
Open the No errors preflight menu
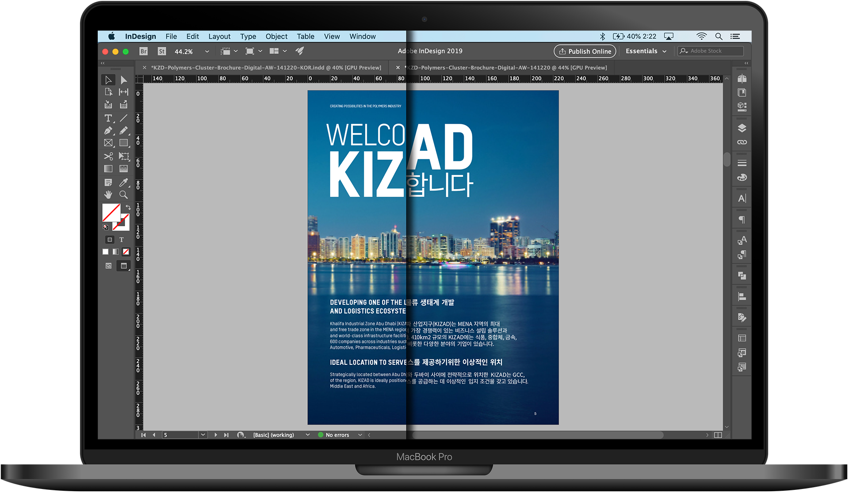click(360, 435)
